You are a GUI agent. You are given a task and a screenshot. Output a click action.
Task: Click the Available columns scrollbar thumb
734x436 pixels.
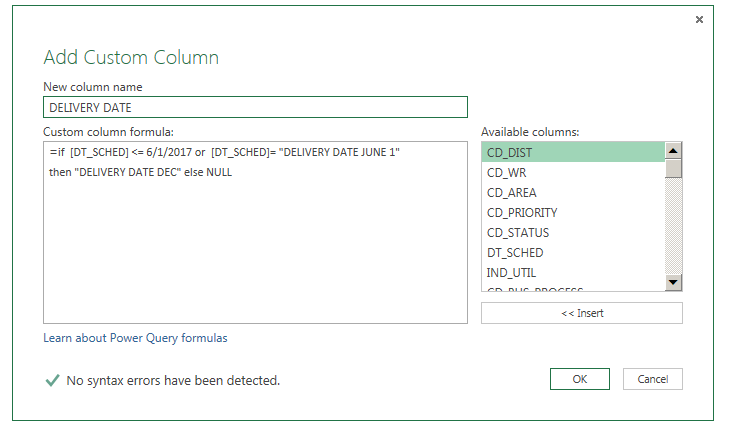tap(673, 169)
